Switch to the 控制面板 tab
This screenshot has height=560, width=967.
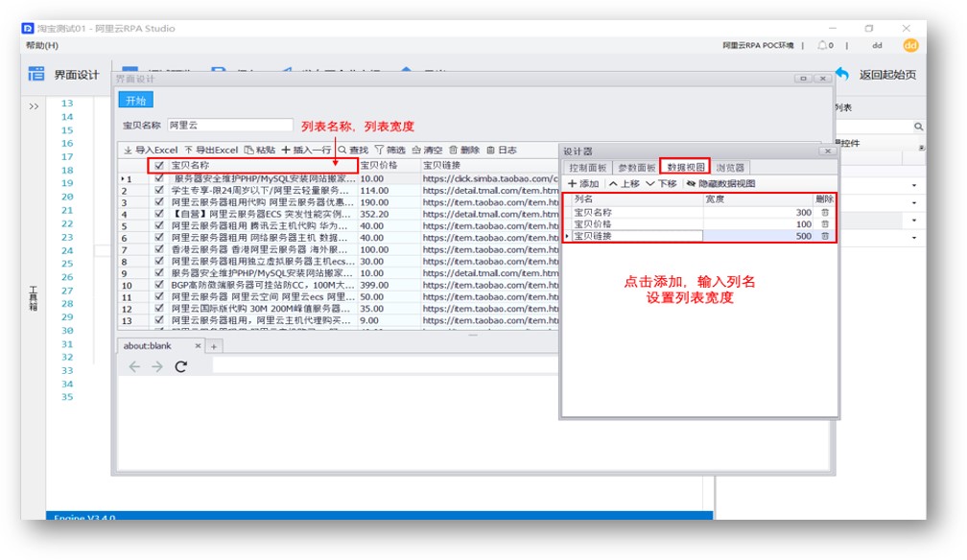(587, 168)
